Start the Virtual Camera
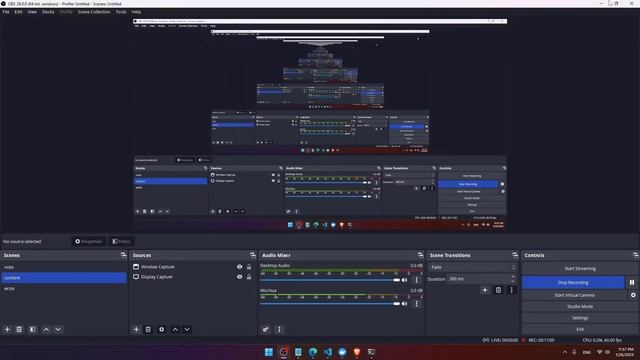This screenshot has height=360, width=640. [x=574, y=295]
